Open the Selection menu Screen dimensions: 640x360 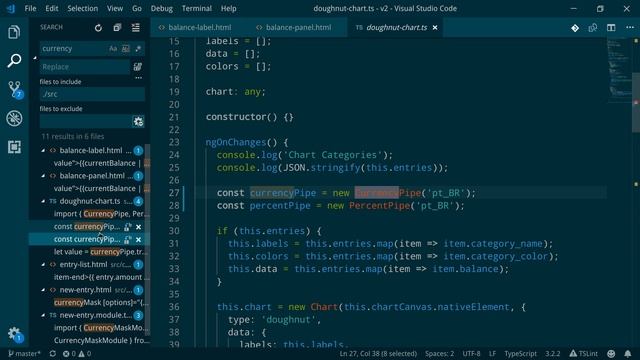(82, 8)
